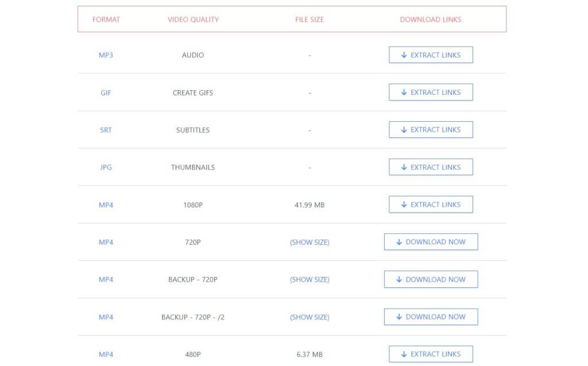The height and width of the screenshot is (366, 588).
Task: Reveal size of Backup - 720P - /2
Action: click(310, 317)
